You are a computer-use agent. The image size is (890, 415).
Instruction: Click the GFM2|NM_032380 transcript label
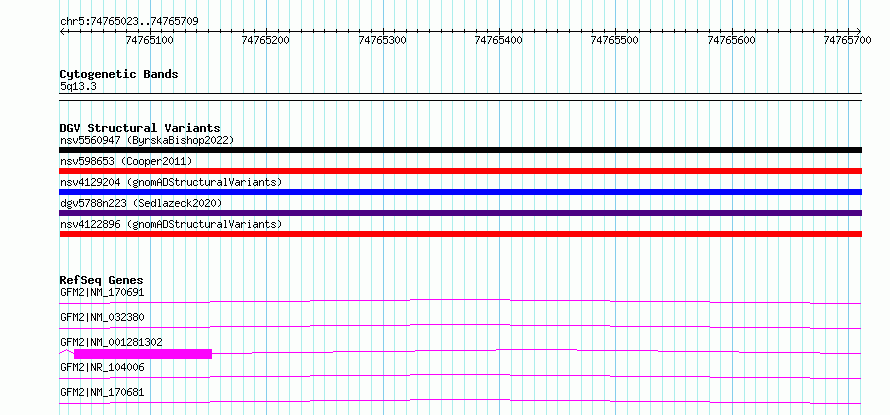pyautogui.click(x=102, y=317)
